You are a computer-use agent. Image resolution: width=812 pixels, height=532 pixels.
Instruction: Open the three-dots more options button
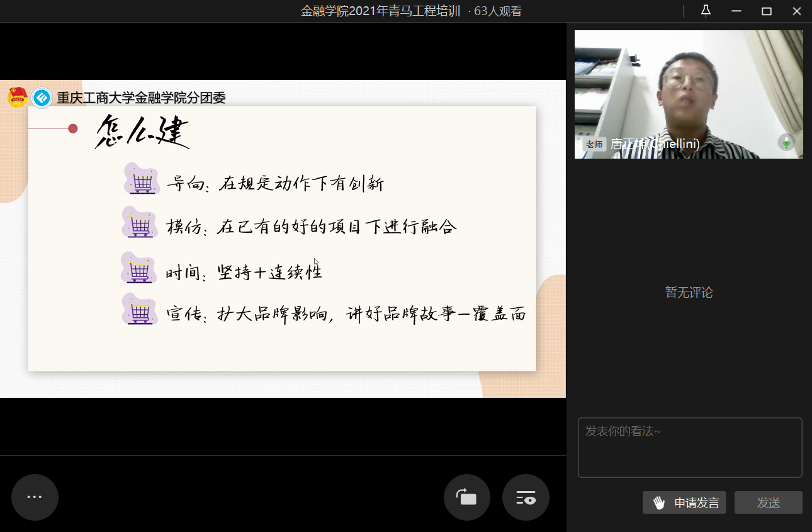[x=35, y=497]
